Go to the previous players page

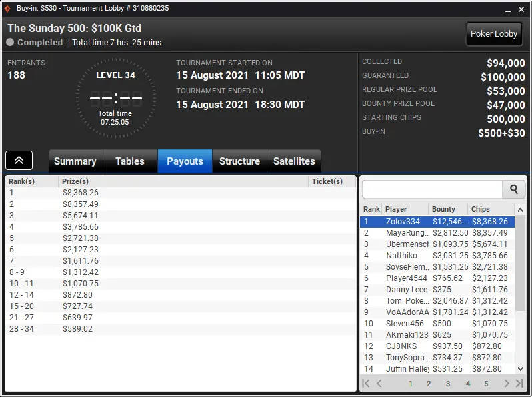379,384
